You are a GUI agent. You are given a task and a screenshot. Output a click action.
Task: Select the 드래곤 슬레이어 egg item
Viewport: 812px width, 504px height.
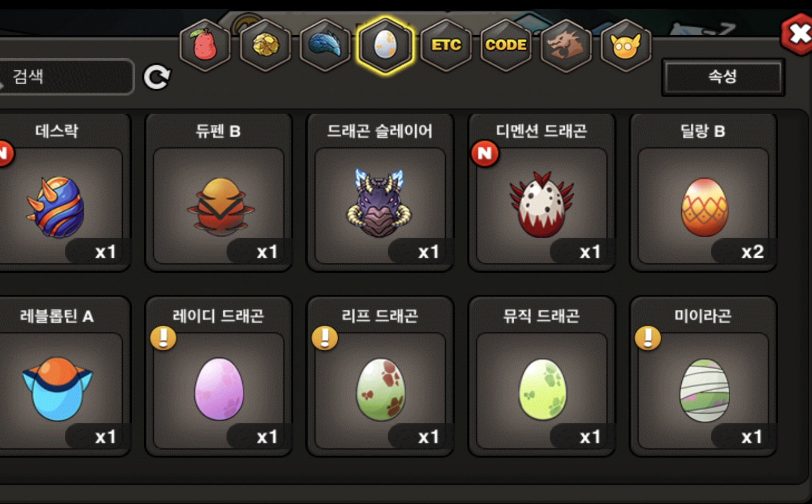click(x=380, y=192)
